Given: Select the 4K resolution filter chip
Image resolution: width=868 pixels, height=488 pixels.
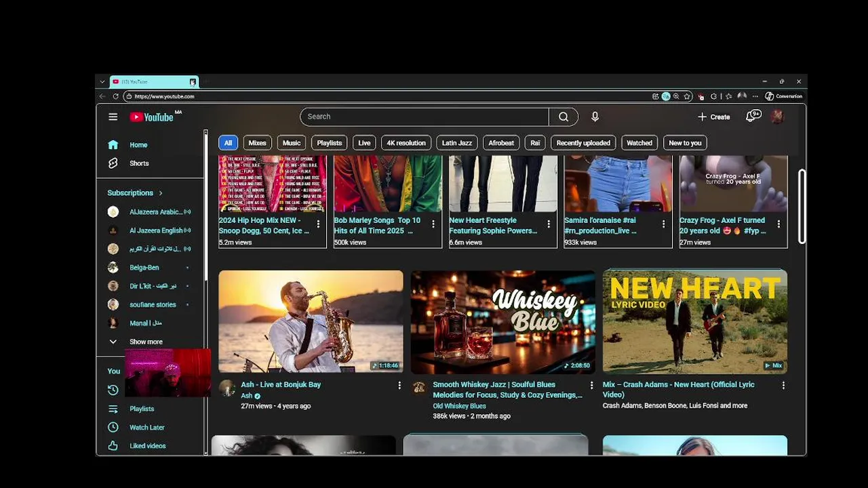Looking at the screenshot, I should click(406, 143).
